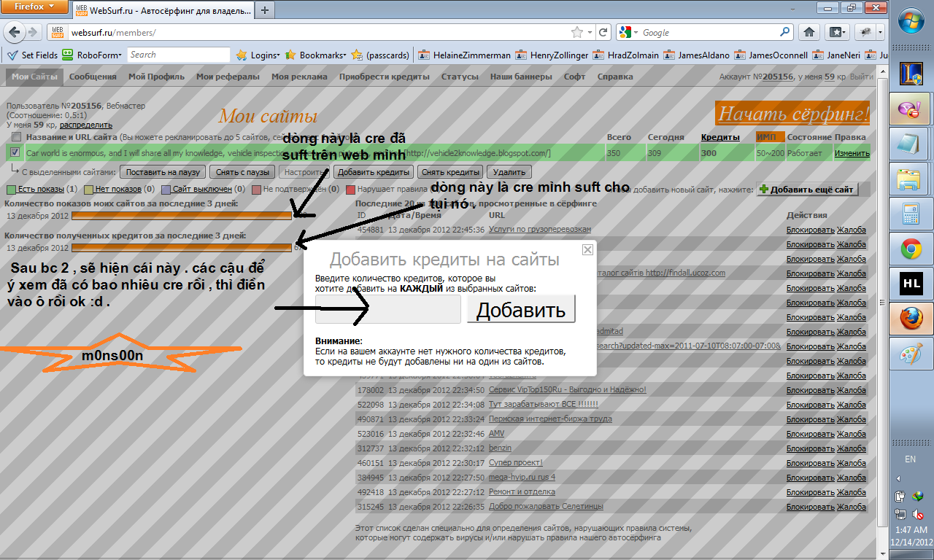Open the Моя реклама menu tab
Image resolution: width=934 pixels, height=560 pixels.
[x=299, y=77]
